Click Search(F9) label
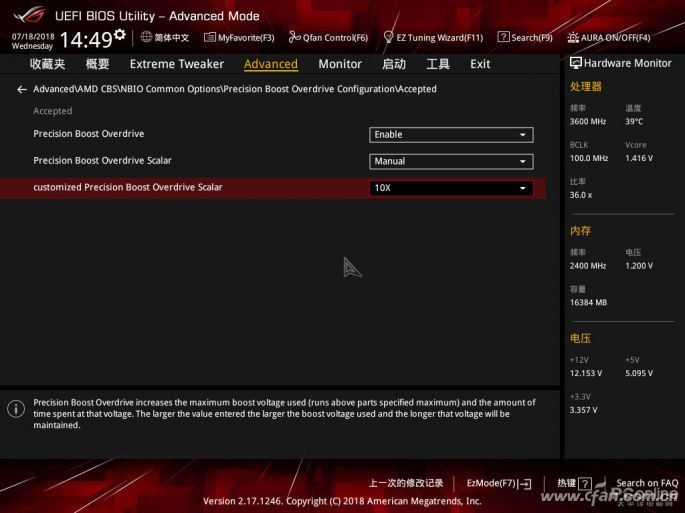 (532, 38)
